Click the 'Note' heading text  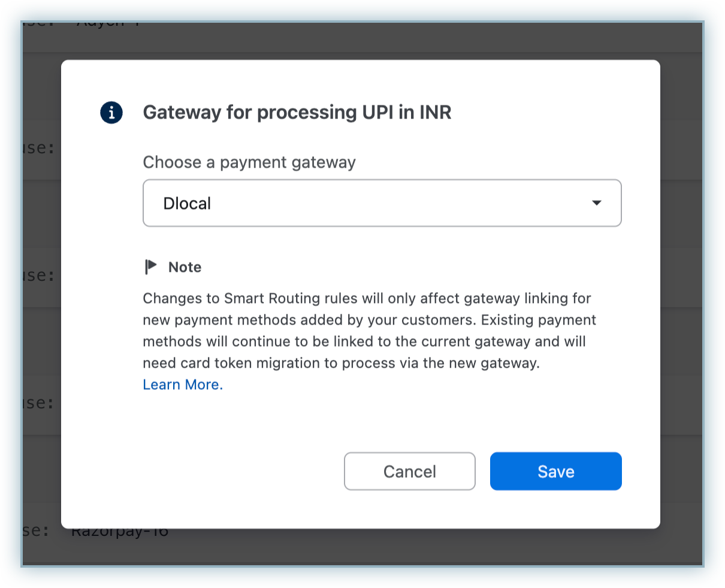pos(185,267)
